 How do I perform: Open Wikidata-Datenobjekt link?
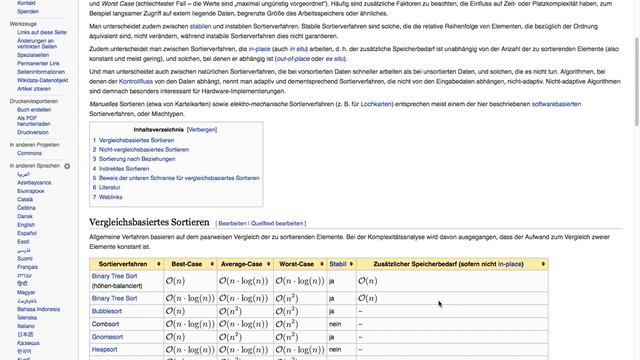pos(42,80)
